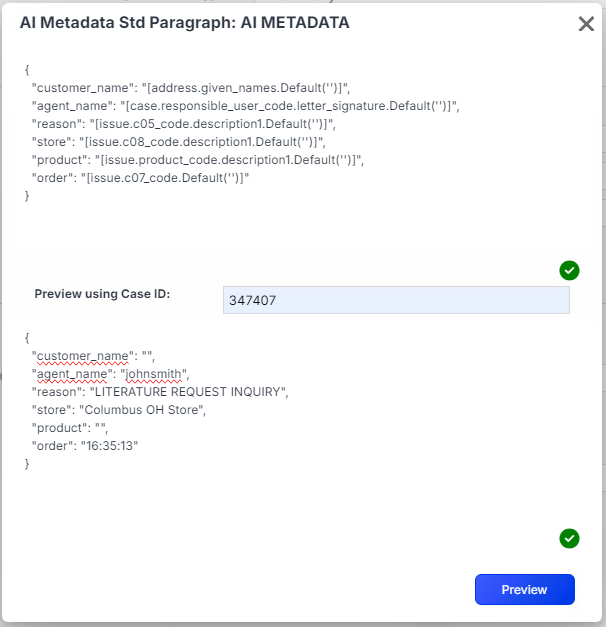Click the empty customer_name line in preview output

tap(94, 356)
